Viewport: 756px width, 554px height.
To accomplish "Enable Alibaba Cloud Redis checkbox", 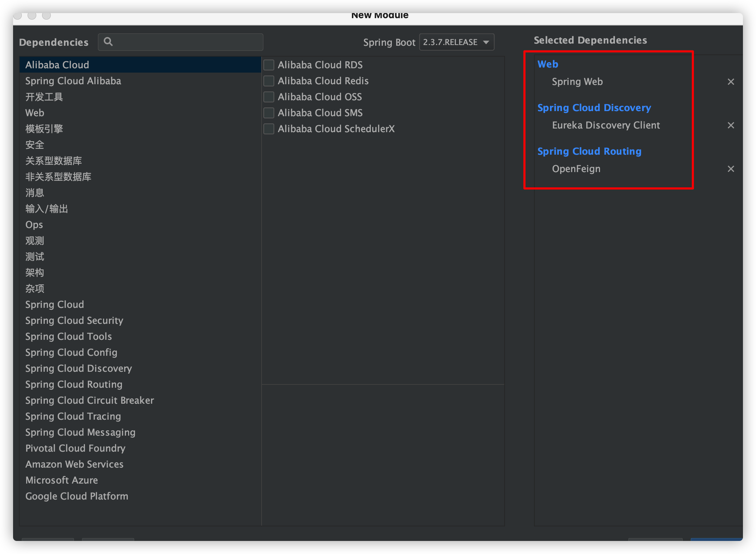I will tap(268, 81).
